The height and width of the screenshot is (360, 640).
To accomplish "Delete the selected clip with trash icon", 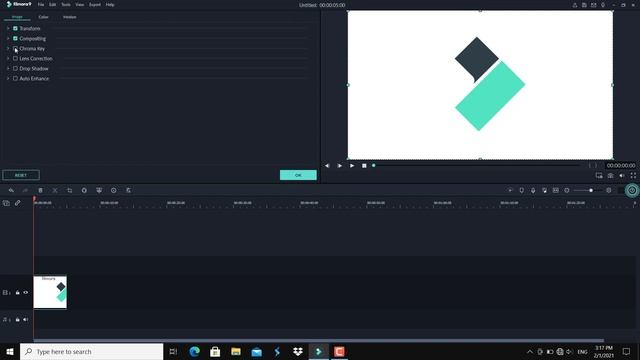I will [x=40, y=191].
